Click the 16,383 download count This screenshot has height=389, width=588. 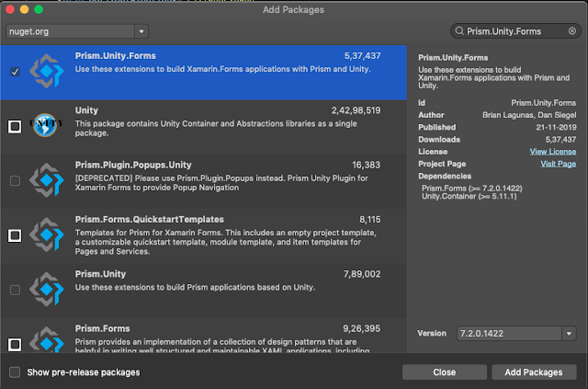point(366,165)
